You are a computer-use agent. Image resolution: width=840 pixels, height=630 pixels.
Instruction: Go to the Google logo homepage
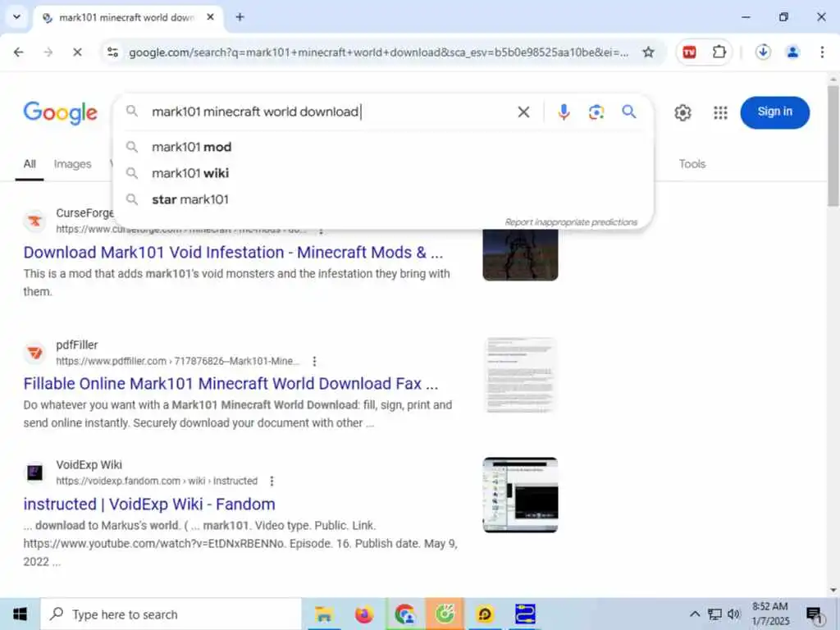pos(61,112)
